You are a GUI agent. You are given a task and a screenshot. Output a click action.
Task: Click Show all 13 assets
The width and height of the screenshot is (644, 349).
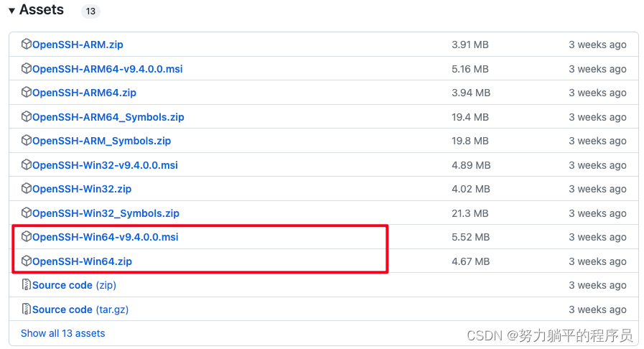pyautogui.click(x=63, y=333)
